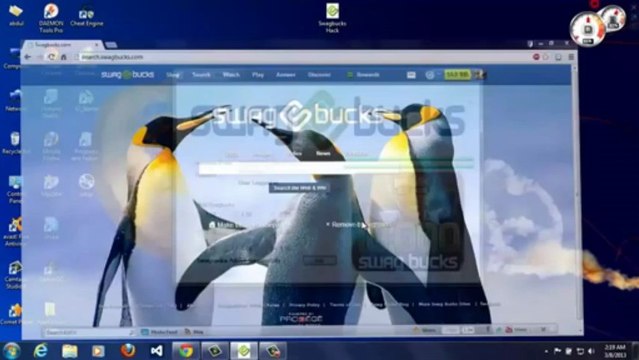Click the Search the Web & Win button
Viewport: 639px width, 360px height.
[300, 188]
